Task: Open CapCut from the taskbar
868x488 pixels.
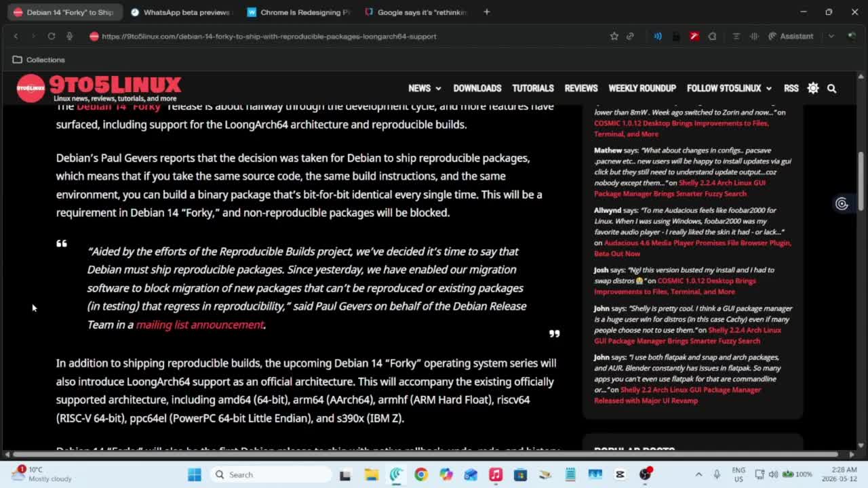Action: tap(620, 474)
